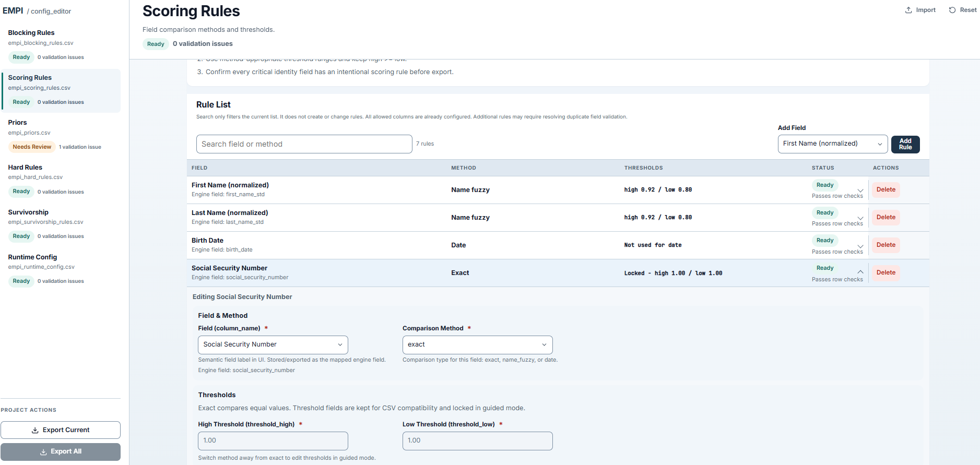Click Ready badge in Birth Date row

(x=825, y=241)
